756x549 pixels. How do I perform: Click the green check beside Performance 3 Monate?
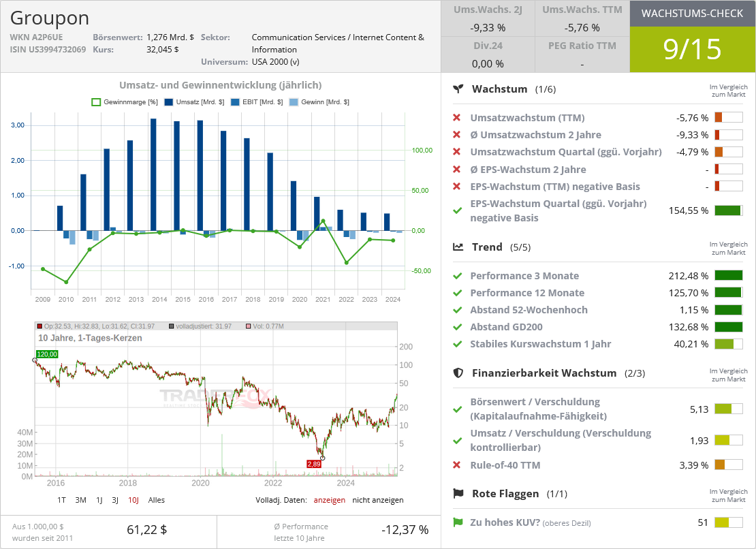coord(458,276)
